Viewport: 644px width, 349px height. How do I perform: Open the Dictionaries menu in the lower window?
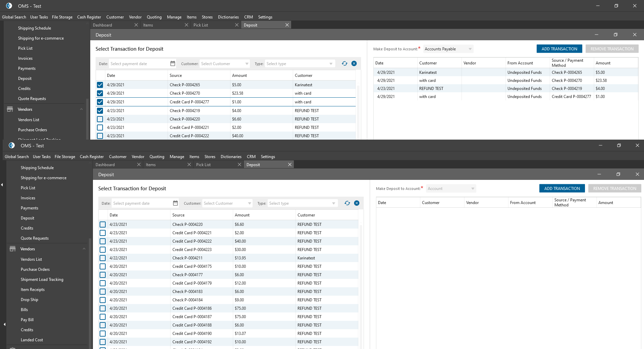click(231, 157)
